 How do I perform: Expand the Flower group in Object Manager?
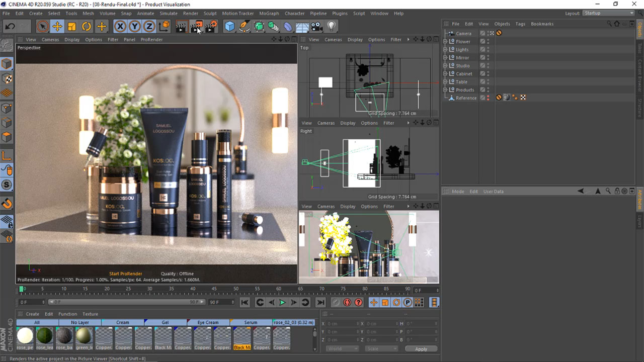445,42
